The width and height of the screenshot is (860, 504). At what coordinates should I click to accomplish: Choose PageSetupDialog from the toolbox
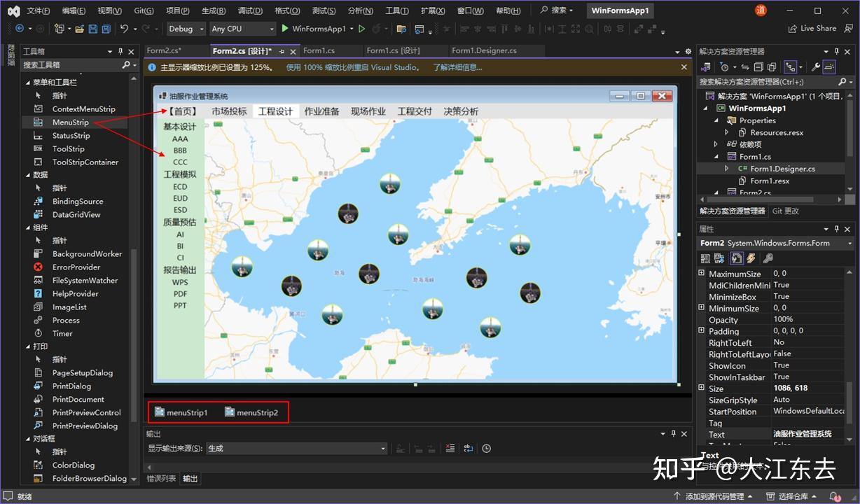point(82,373)
